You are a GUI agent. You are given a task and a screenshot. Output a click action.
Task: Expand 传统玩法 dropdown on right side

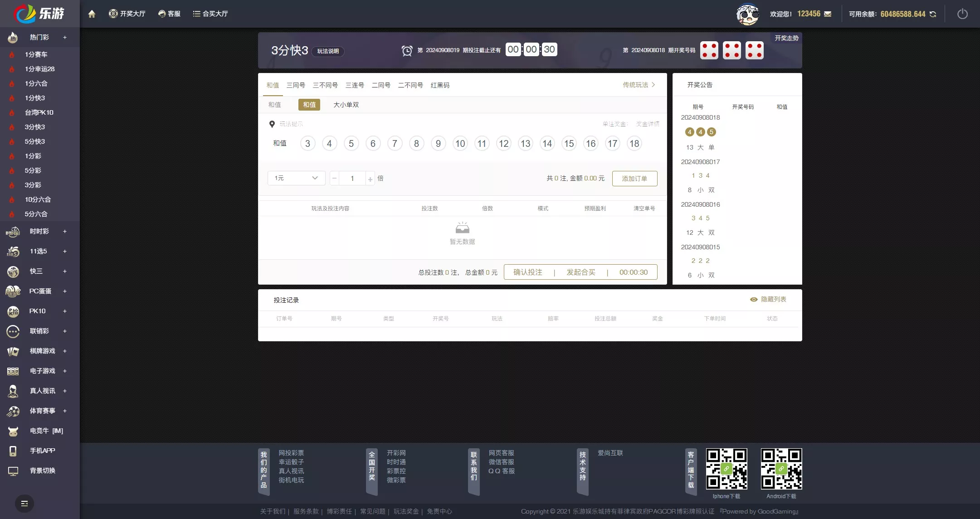638,85
